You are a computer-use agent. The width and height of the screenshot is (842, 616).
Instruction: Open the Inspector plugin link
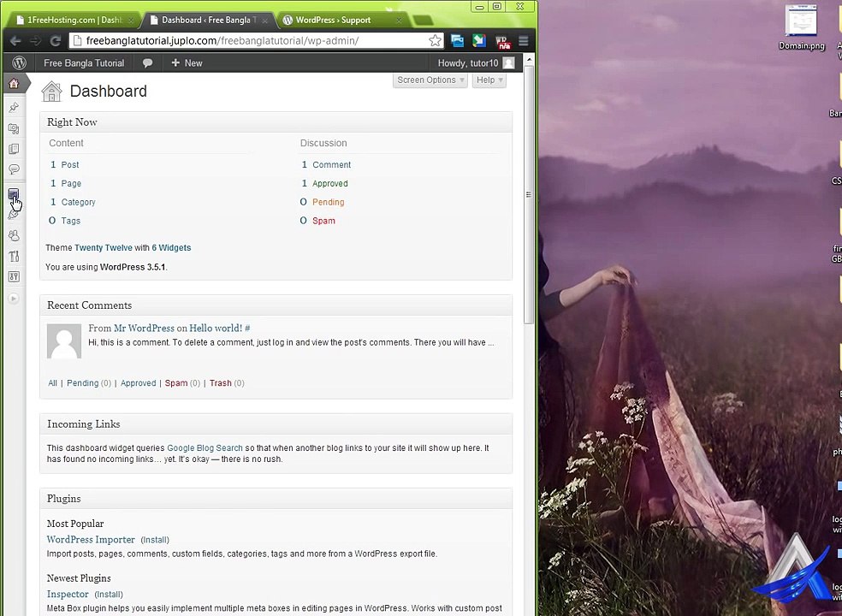tap(68, 594)
